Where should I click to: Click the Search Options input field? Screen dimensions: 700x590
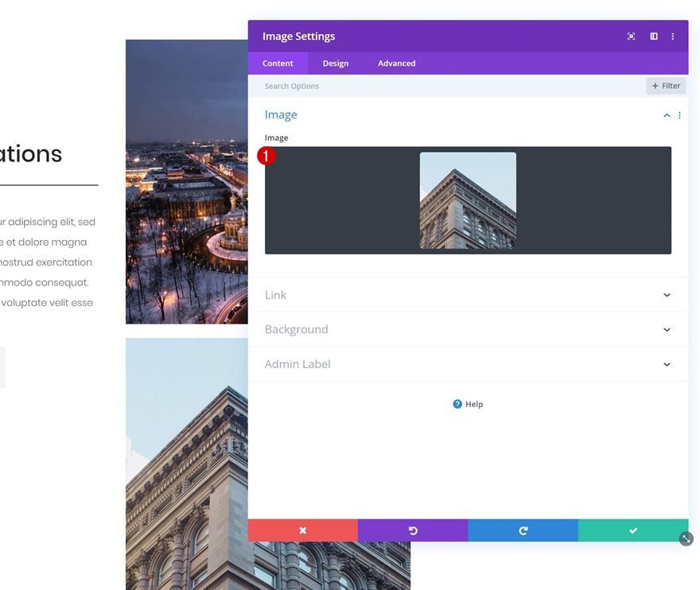(x=446, y=86)
